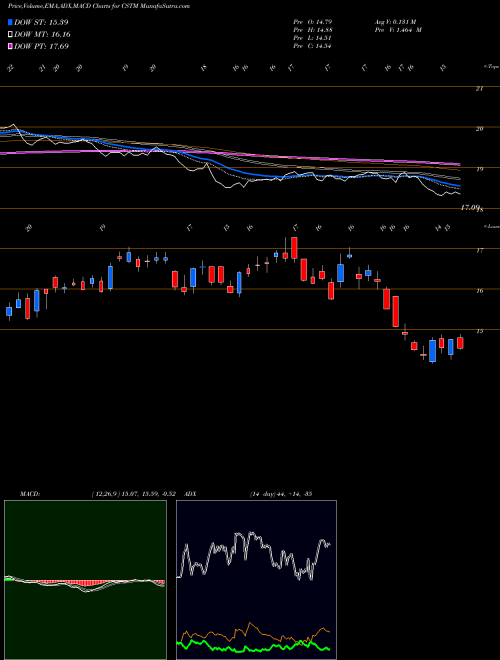Click the 'ADX' panel heading
500x660 pixels.
pyautogui.click(x=191, y=494)
